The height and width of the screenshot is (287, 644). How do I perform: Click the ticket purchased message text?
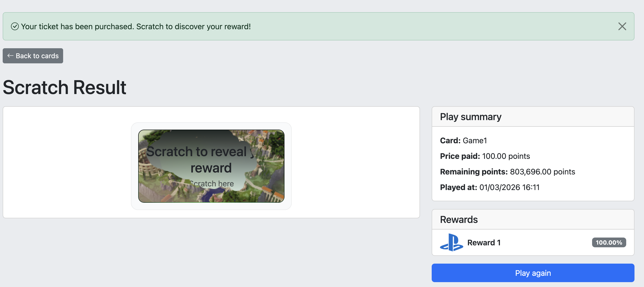click(x=136, y=26)
